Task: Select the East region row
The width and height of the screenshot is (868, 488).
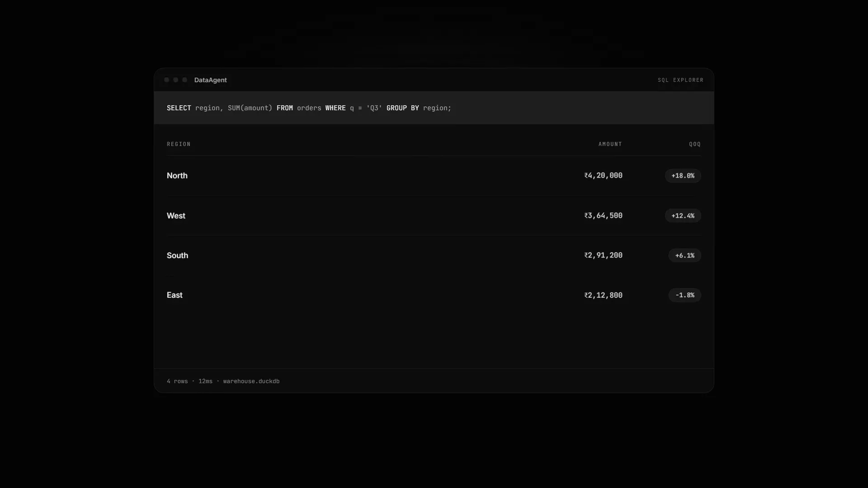Action: [x=434, y=295]
